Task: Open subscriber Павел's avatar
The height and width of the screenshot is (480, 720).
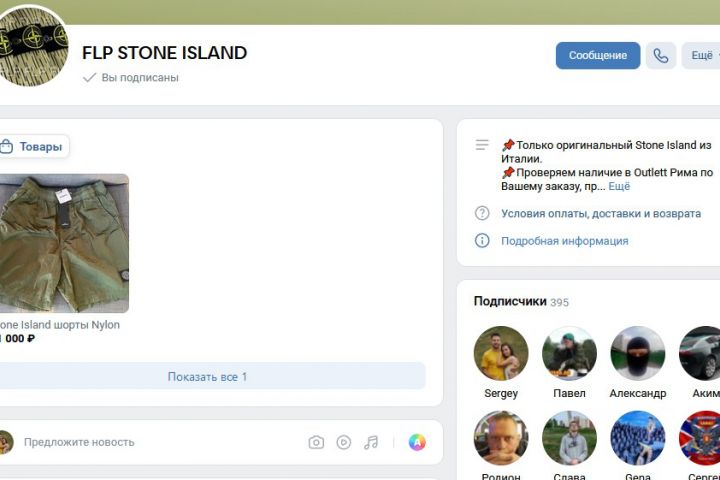Action: (x=569, y=354)
